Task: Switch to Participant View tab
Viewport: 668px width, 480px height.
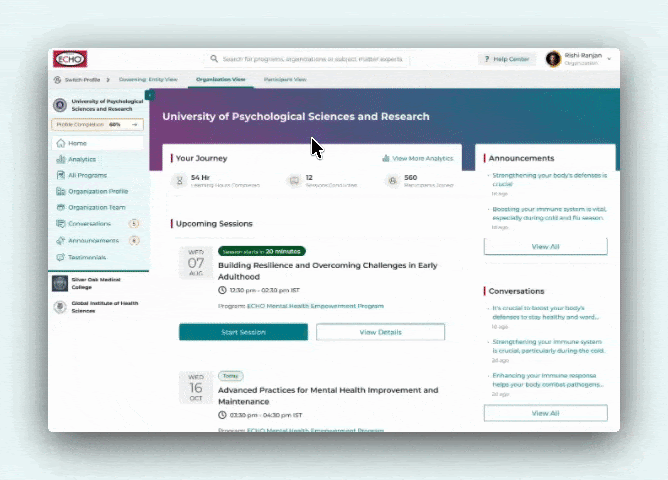Action: [285, 79]
